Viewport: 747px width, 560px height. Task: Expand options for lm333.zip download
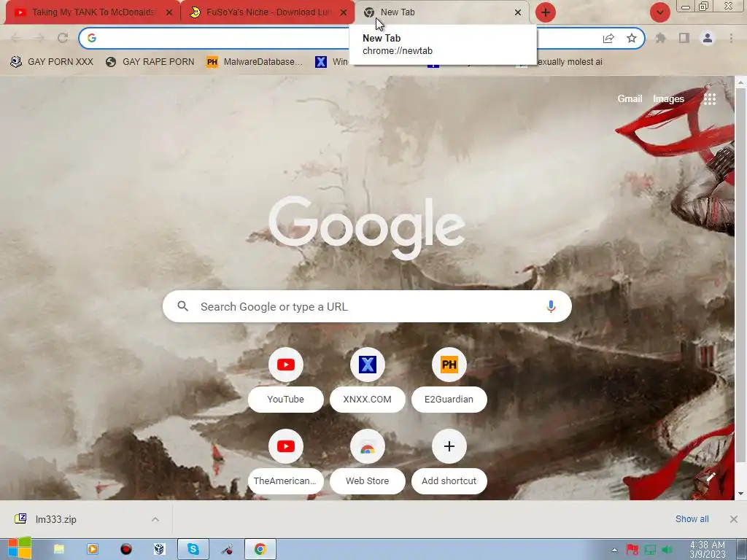(x=155, y=519)
